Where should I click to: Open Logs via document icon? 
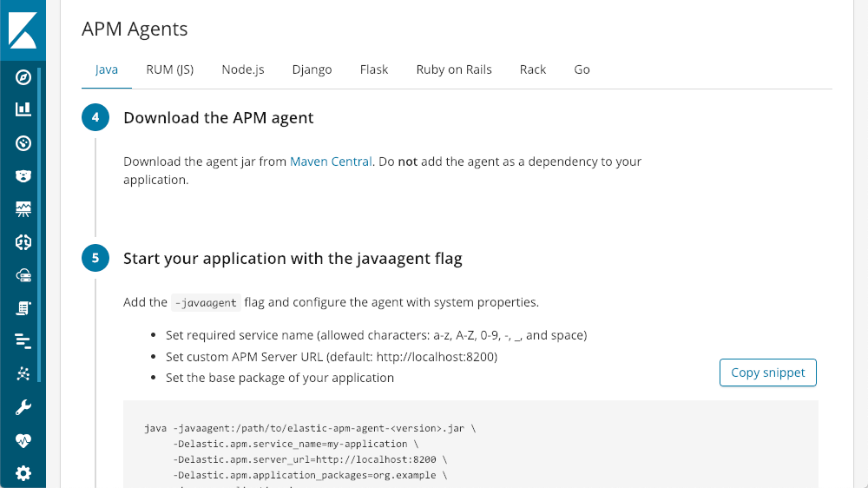[x=23, y=308]
